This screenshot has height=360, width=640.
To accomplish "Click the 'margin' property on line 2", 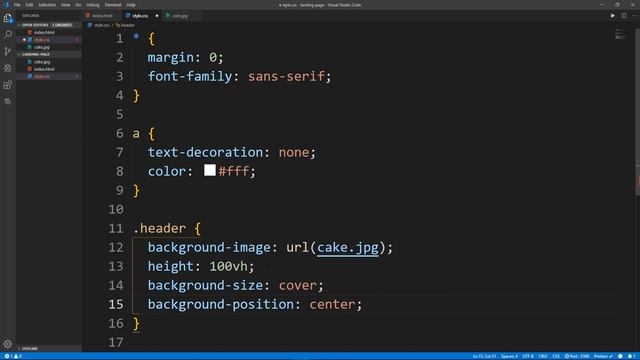I will click(x=171, y=58).
